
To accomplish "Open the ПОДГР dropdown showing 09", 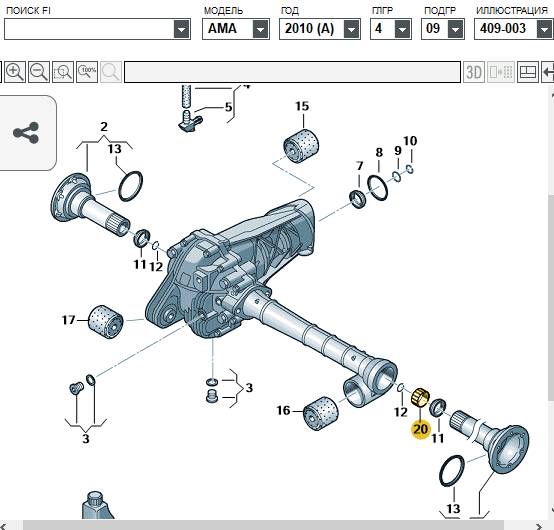I will (x=455, y=29).
